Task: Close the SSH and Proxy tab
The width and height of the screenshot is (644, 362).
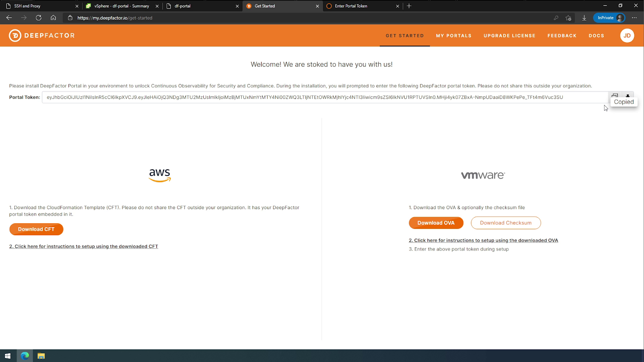Action: 77,6
